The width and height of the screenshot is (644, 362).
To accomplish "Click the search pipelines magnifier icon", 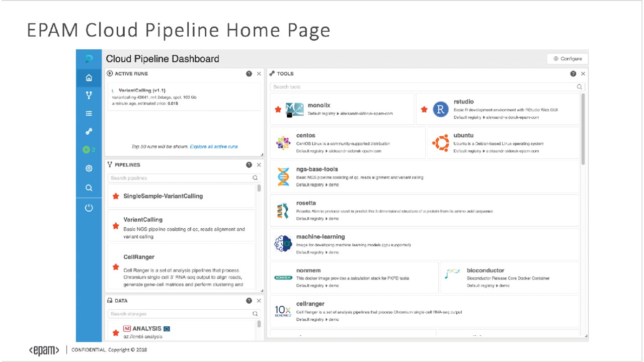I will tap(255, 178).
